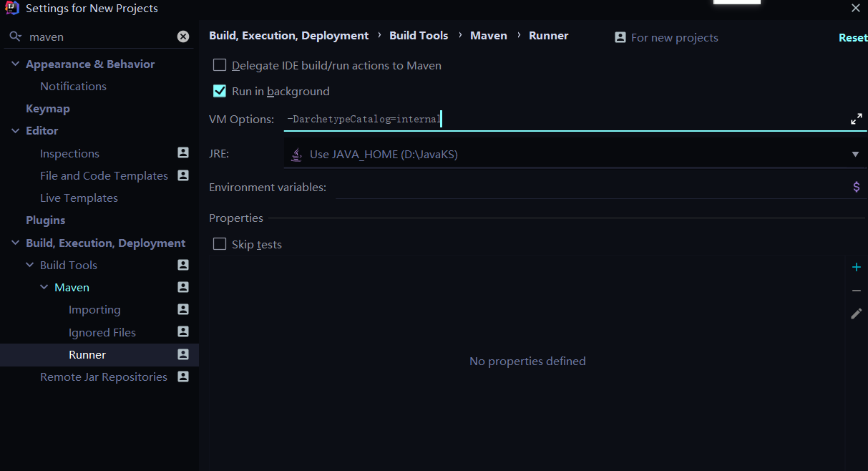
Task: Uncheck Run in background
Action: (x=220, y=91)
